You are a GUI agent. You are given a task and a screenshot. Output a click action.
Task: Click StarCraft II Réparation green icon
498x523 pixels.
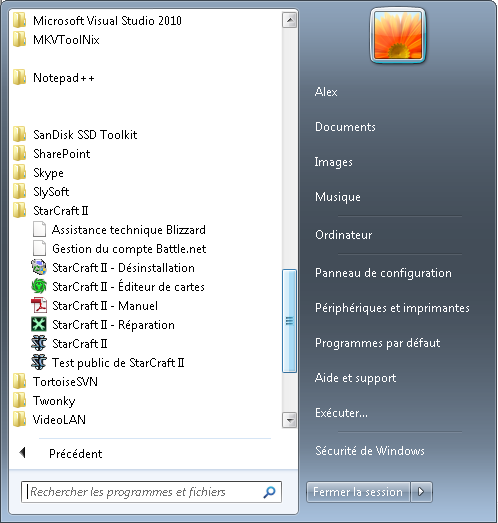tap(39, 325)
